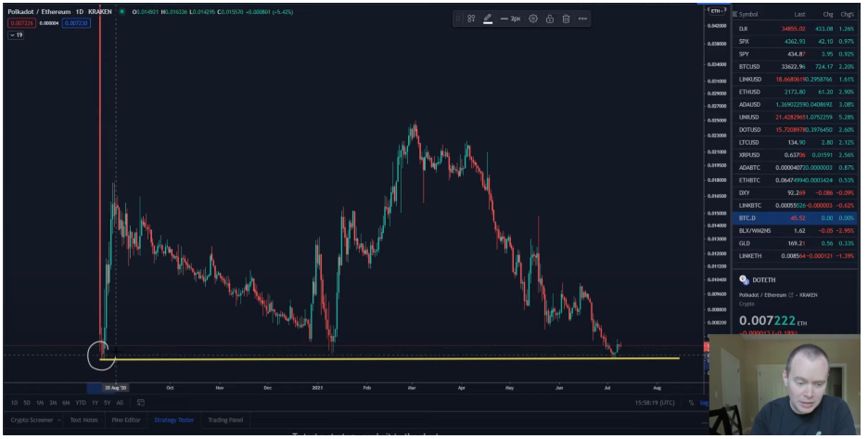The width and height of the screenshot is (868, 439).
Task: Open the Pine Editor tab
Action: 126,420
